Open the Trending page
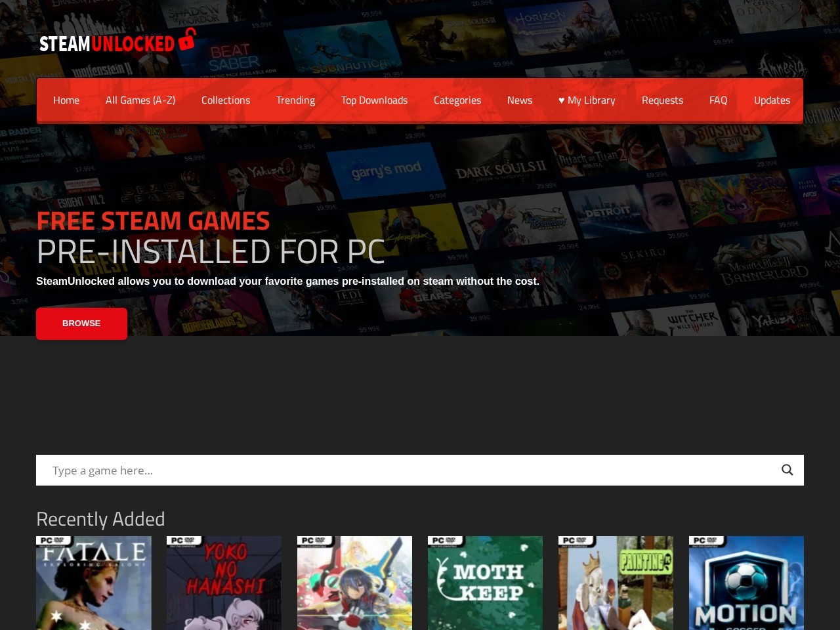Image resolution: width=840 pixels, height=630 pixels. click(x=295, y=100)
